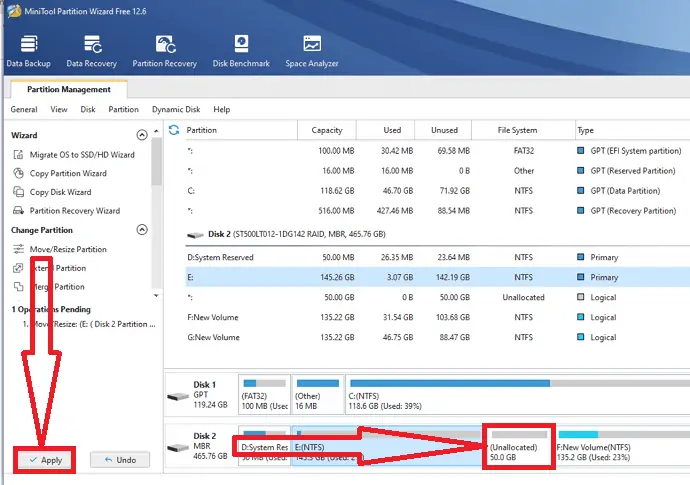Click the Logical type icon in Unallocated row

pos(581,297)
